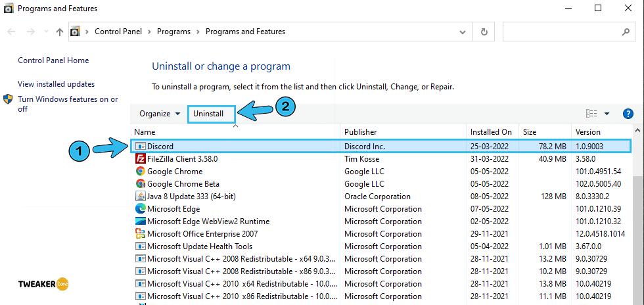Select the 08-05-2022 install date
Screen dimensions: 644x305
tap(490, 197)
